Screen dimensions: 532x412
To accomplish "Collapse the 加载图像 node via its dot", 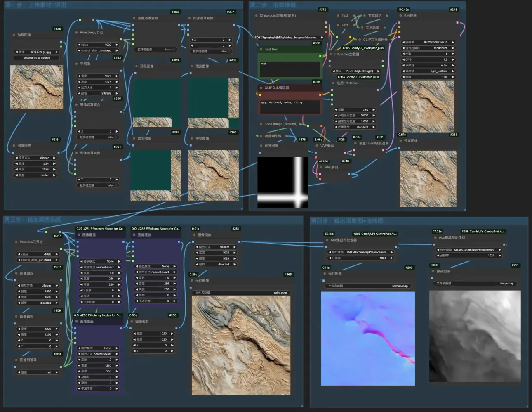I will pyautogui.click(x=14, y=35).
